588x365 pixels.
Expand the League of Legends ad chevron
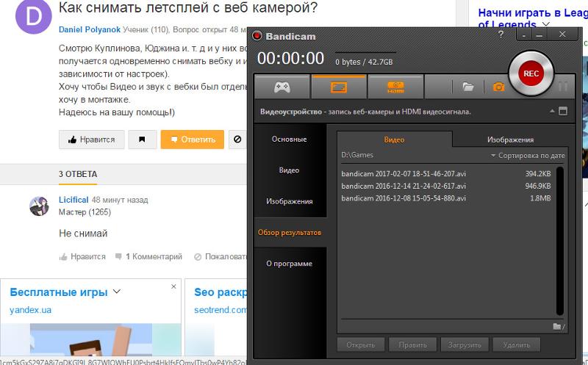pos(546,24)
